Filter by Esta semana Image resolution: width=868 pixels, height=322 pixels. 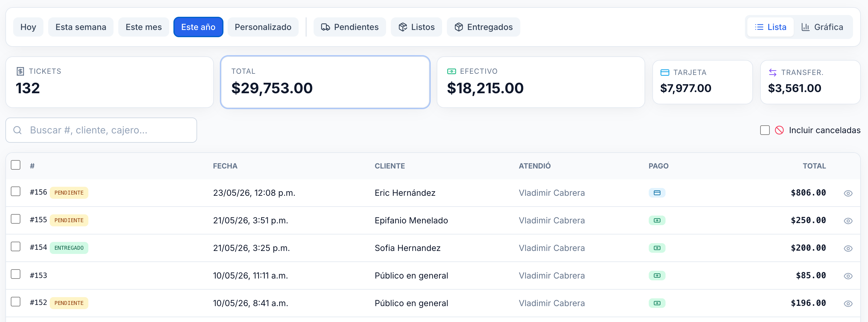81,27
